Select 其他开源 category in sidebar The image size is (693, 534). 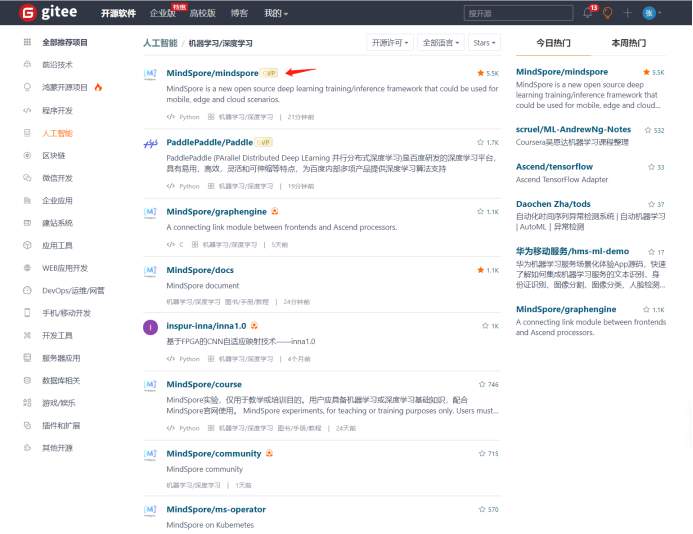coord(57,448)
